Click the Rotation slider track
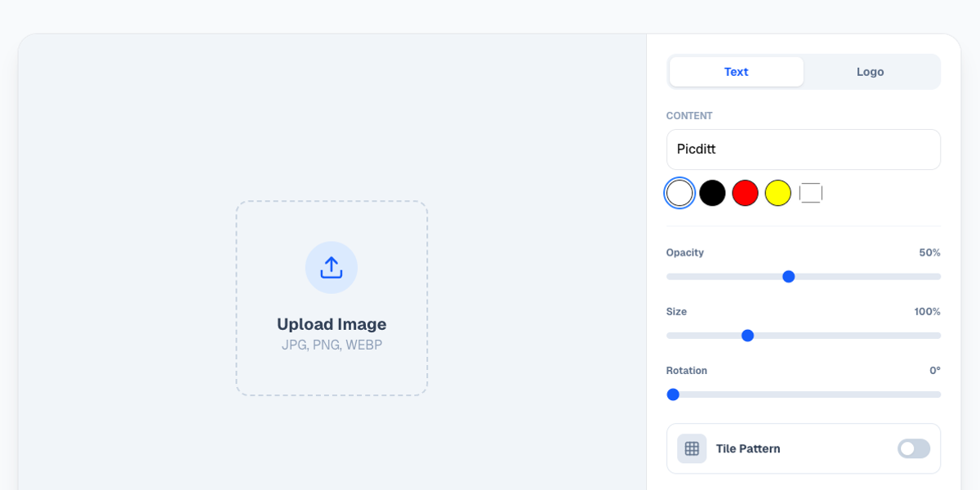The width and height of the screenshot is (980, 490). (x=817, y=394)
